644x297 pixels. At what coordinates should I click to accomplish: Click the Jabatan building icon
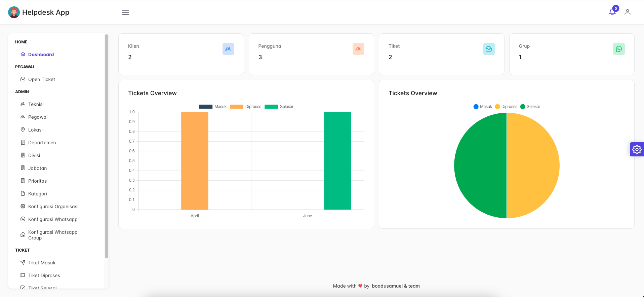tap(23, 168)
